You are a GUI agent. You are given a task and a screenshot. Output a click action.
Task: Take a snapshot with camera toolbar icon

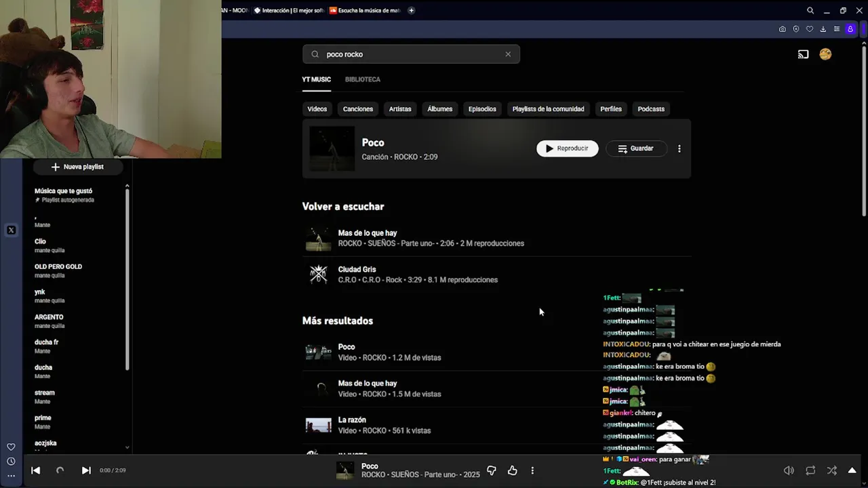[783, 29]
